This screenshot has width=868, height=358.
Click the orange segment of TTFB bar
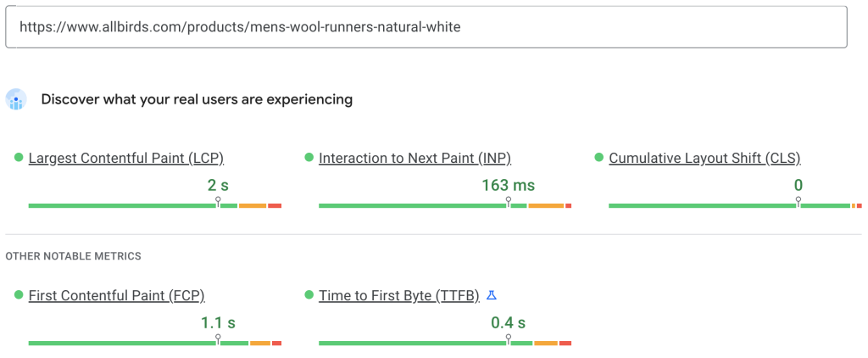pyautogui.click(x=546, y=343)
